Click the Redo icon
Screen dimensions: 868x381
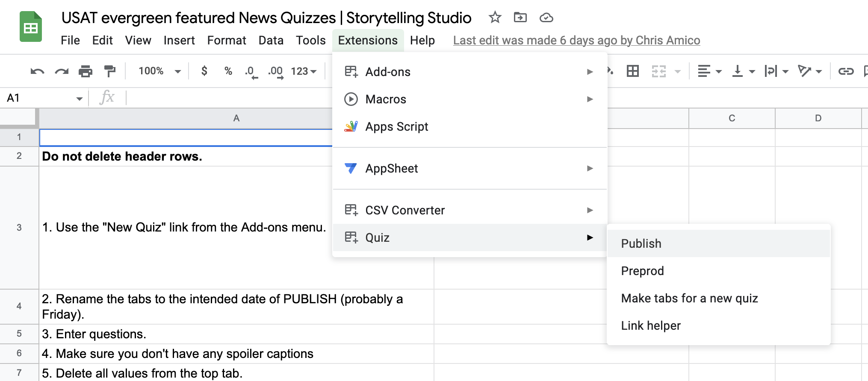(62, 71)
